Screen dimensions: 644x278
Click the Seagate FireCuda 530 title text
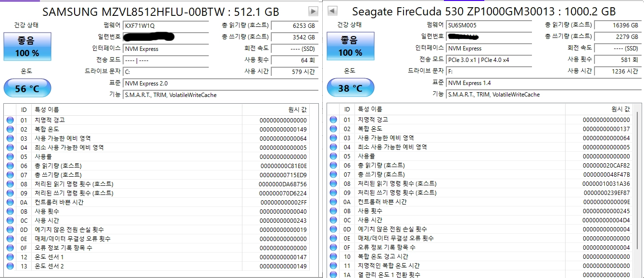484,12
